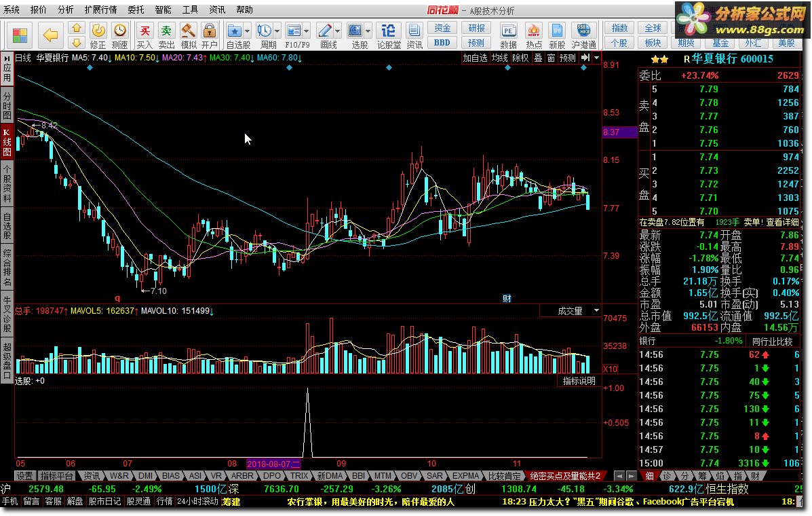Click the yellow up arrow icon
812x516 pixels.
[76, 29]
